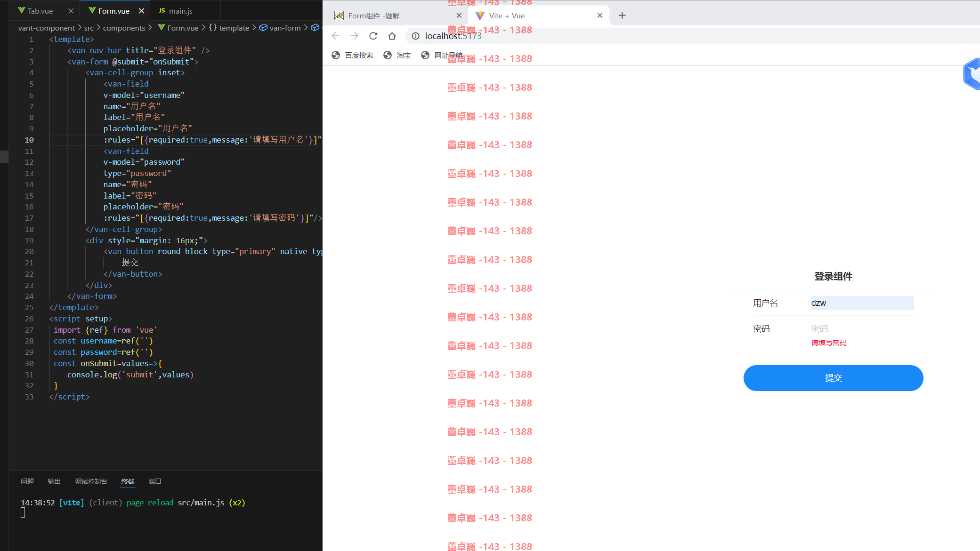The height and width of the screenshot is (551, 980).
Task: Click the 提交 submit button
Action: pyautogui.click(x=833, y=378)
